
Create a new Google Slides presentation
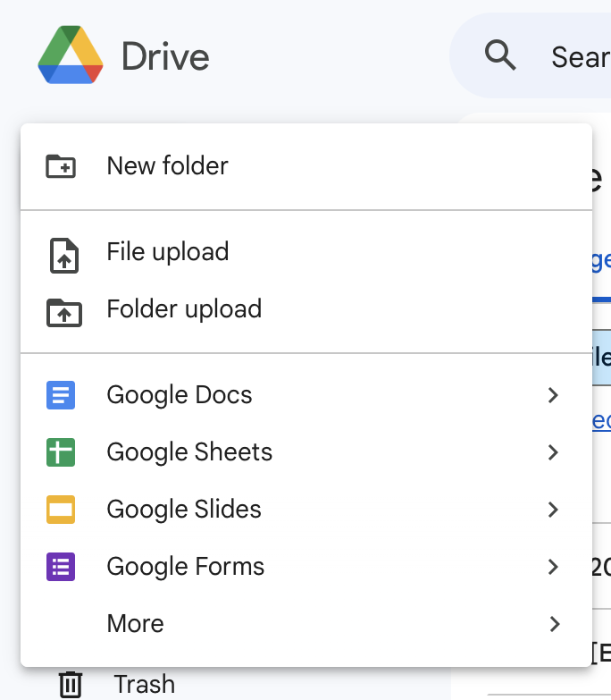[305, 510]
